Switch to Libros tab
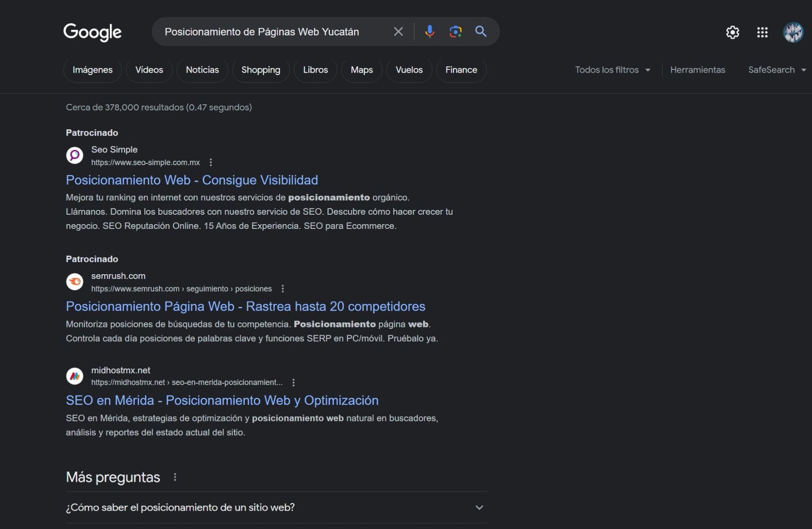The image size is (812, 529). pos(315,70)
